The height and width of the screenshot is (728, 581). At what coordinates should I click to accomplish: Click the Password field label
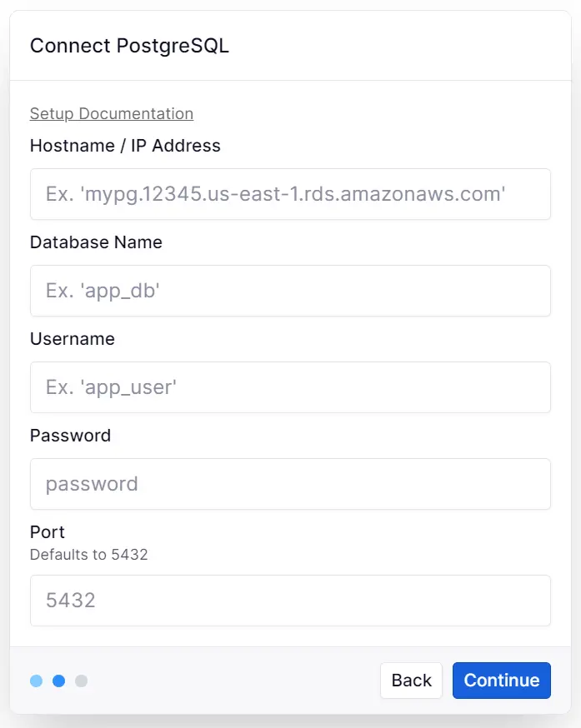(70, 436)
